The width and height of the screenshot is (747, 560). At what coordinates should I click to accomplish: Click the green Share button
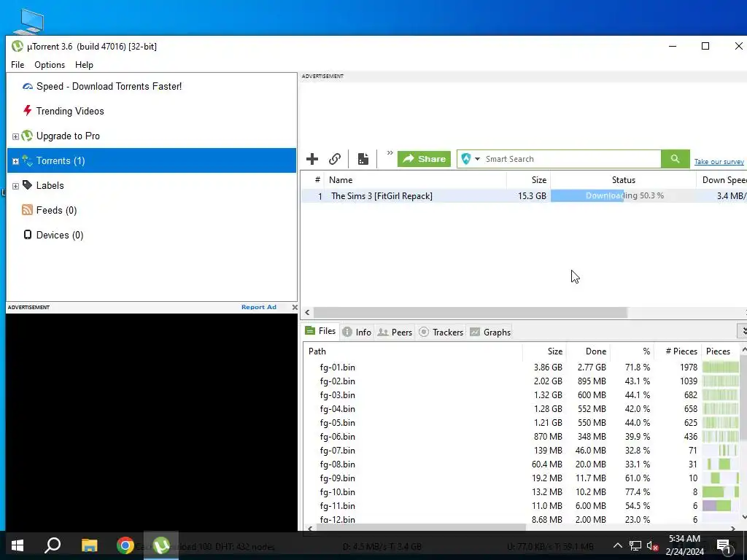click(424, 159)
